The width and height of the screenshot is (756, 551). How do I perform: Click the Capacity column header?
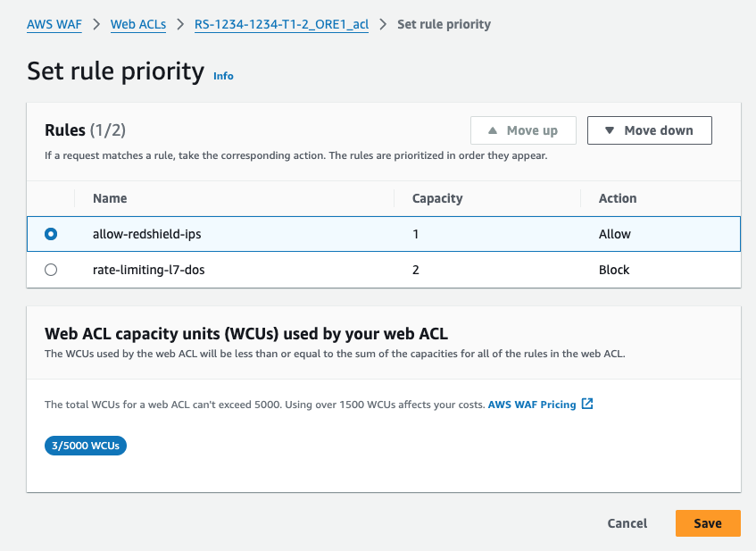(437, 198)
